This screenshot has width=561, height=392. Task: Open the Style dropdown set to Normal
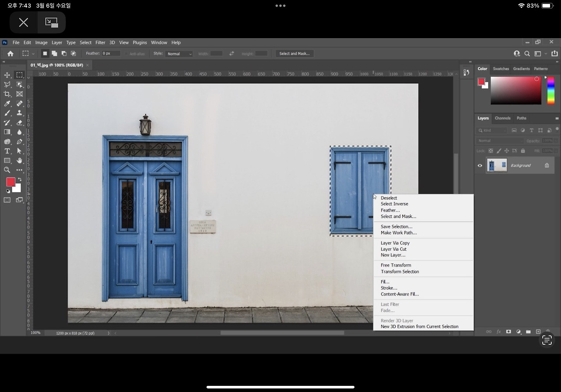[179, 54]
